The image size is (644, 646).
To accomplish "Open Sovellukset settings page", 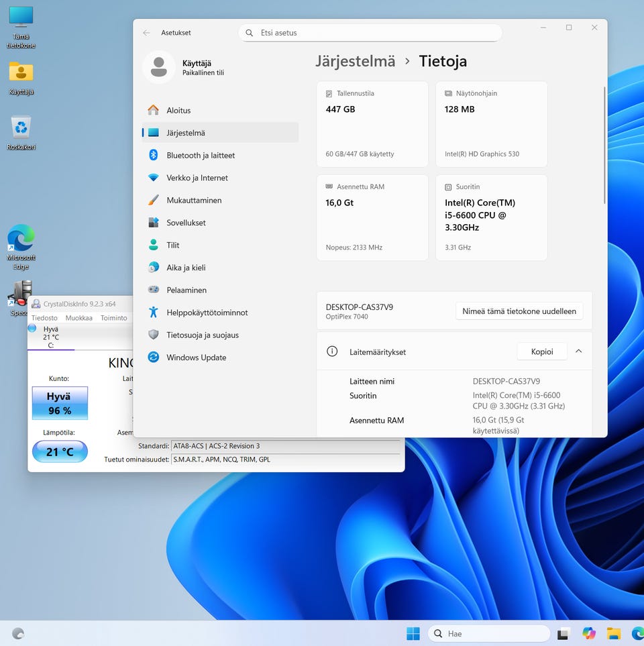I will pyautogui.click(x=186, y=223).
